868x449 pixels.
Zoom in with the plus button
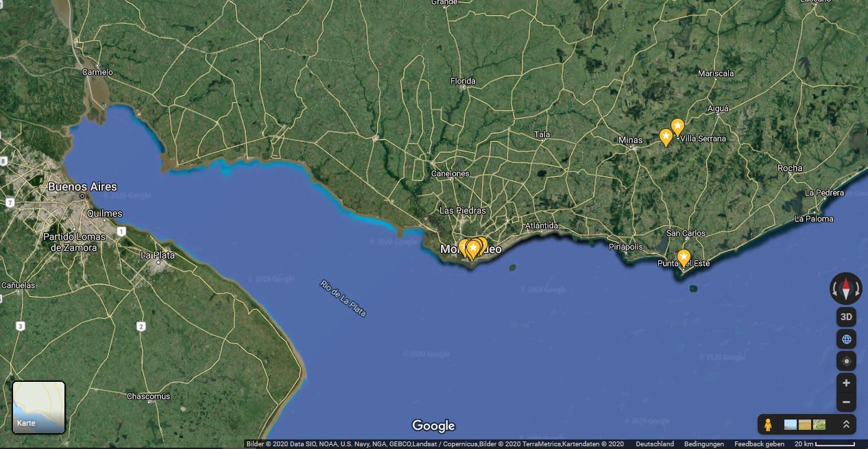tap(846, 383)
